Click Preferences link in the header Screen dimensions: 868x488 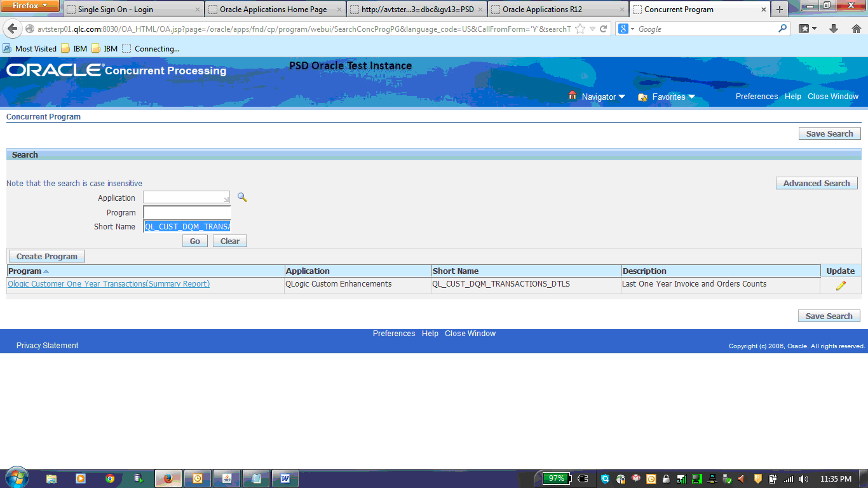[757, 97]
